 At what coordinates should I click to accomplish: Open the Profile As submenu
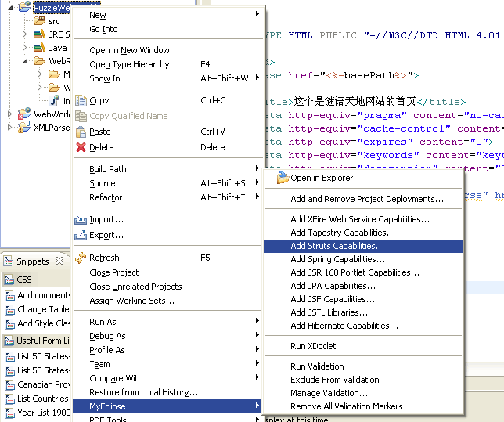tap(167, 350)
